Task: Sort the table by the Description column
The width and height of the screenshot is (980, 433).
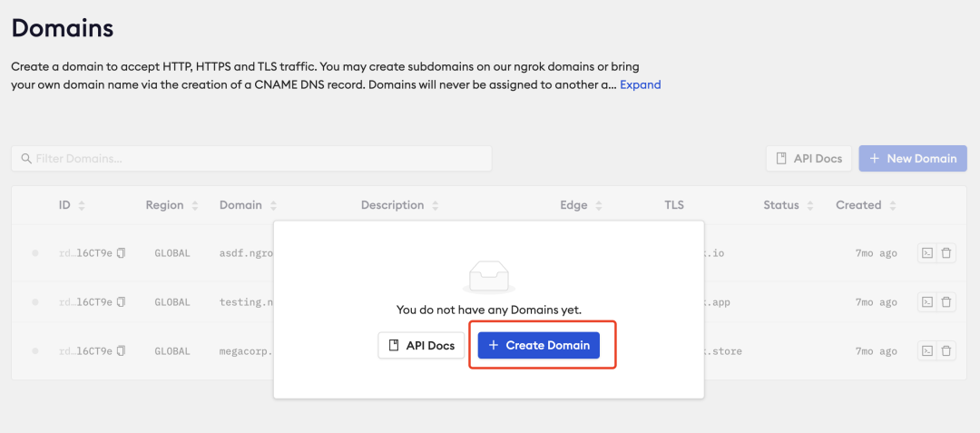Action: 436,206
